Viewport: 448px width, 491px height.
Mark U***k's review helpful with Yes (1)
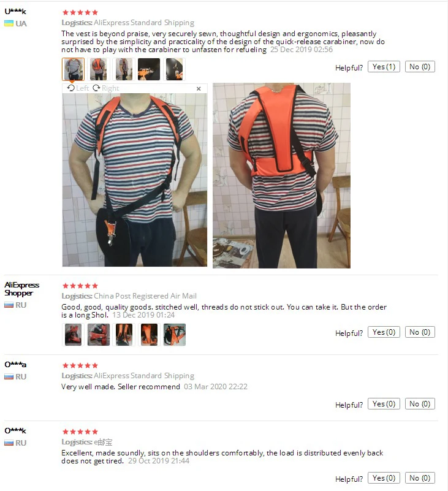[x=384, y=67]
